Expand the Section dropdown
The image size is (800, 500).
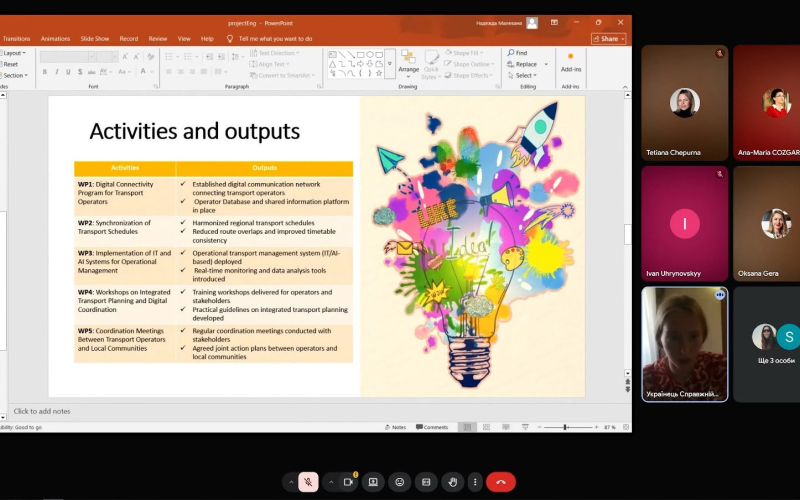pos(15,75)
